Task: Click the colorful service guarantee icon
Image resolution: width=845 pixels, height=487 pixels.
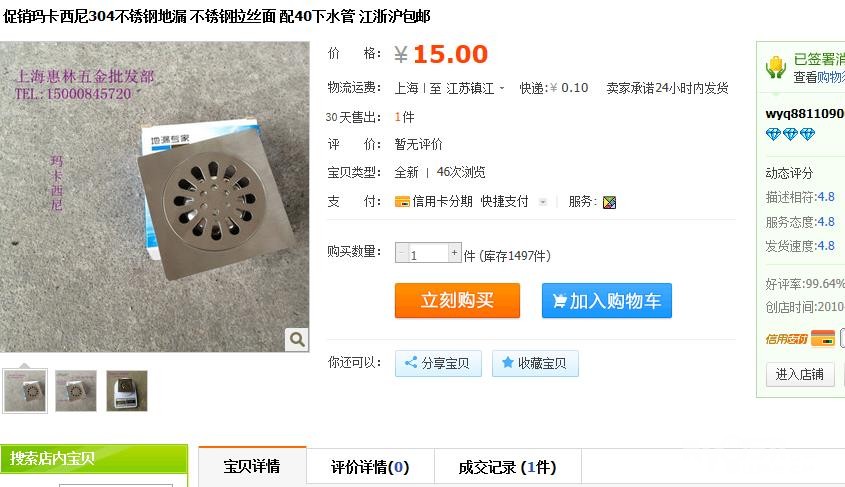Action: click(609, 202)
